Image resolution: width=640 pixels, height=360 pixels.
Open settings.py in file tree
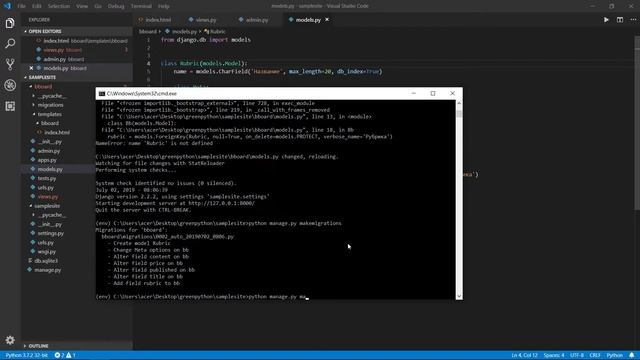tap(51, 233)
